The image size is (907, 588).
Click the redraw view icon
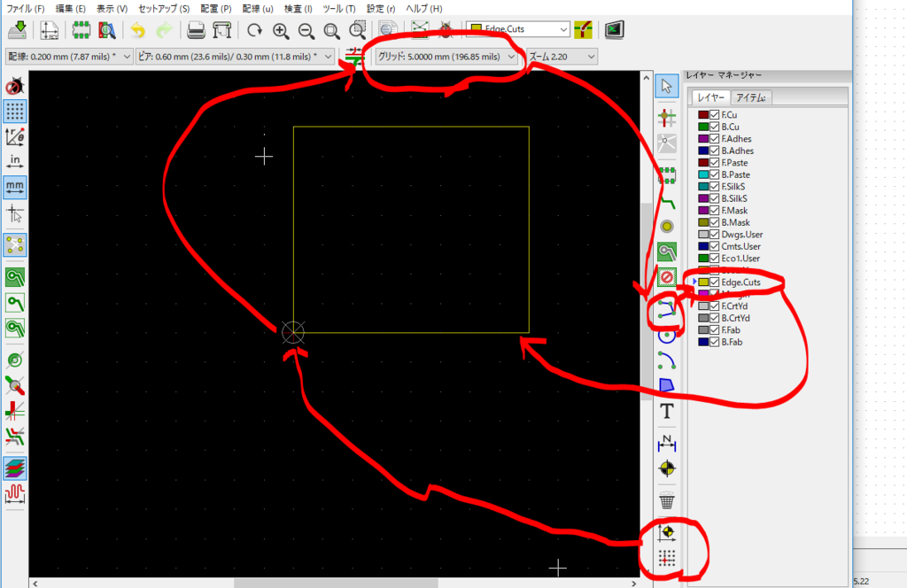[254, 29]
